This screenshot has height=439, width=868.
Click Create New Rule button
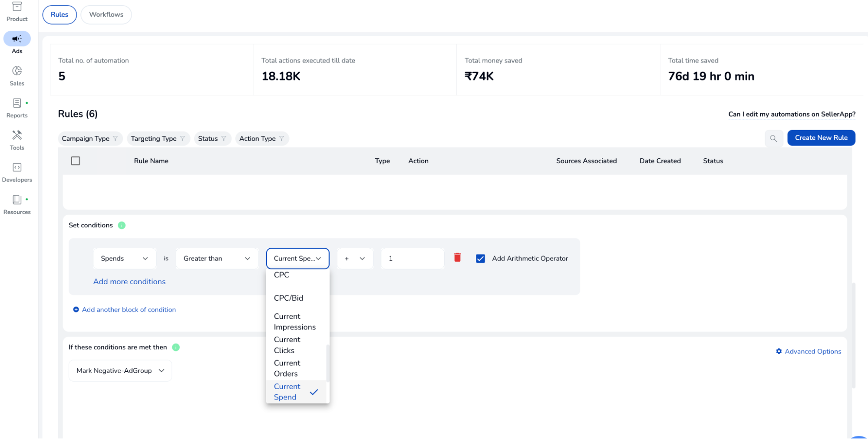coord(821,138)
